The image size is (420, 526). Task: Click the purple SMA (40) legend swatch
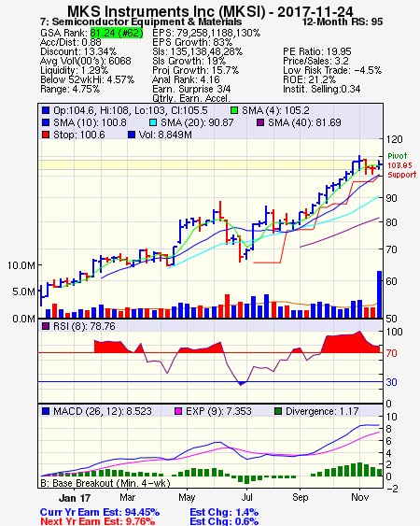tap(260, 122)
